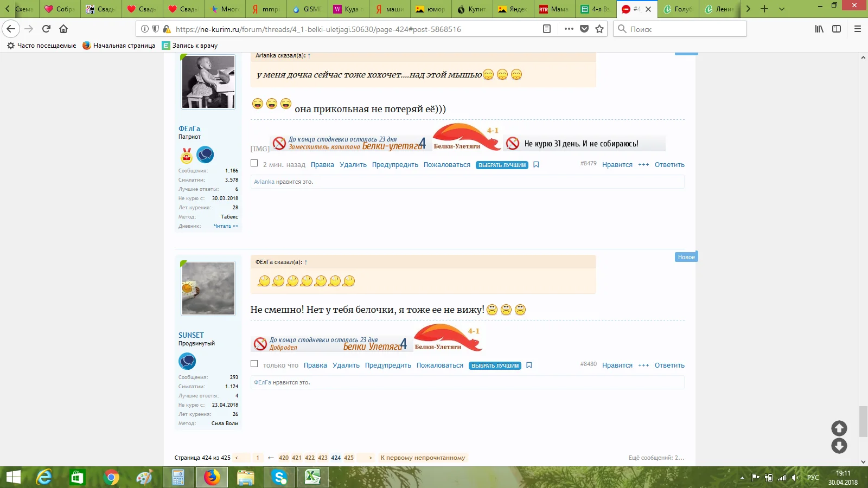Reload the current forum page
The height and width of the screenshot is (488, 868).
[46, 29]
